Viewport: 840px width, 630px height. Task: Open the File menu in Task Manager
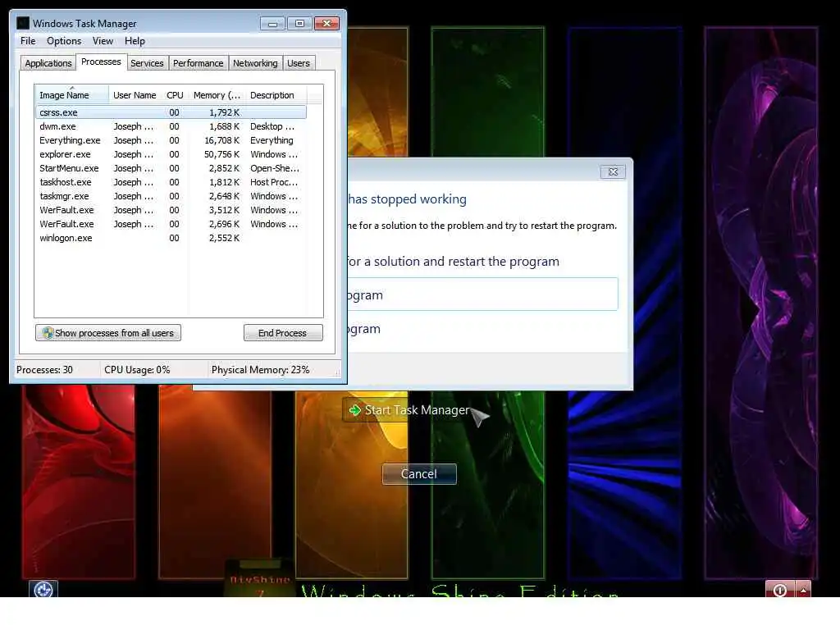click(28, 41)
